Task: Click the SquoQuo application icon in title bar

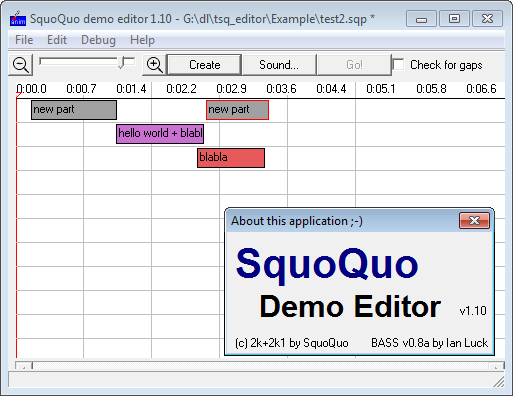Action: click(x=18, y=19)
